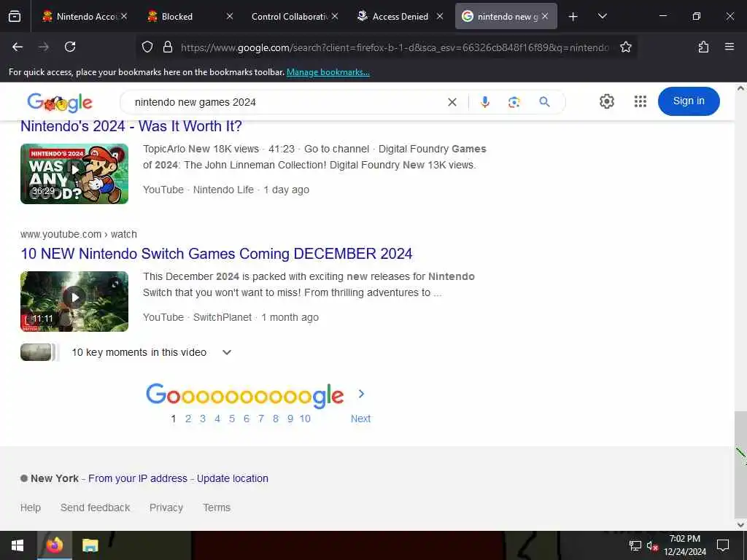The width and height of the screenshot is (747, 560).
Task: Open tracking protection shield icon
Action: tap(147, 47)
